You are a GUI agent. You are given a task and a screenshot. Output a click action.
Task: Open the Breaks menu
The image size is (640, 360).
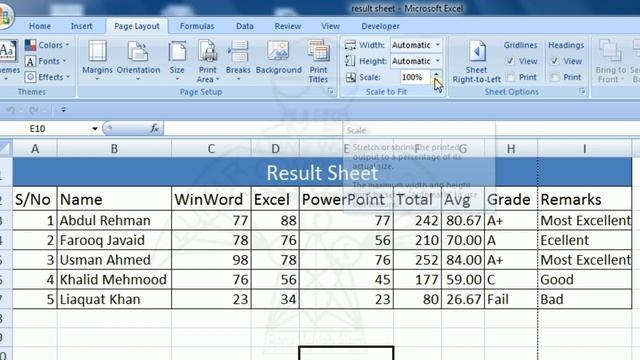[238, 60]
